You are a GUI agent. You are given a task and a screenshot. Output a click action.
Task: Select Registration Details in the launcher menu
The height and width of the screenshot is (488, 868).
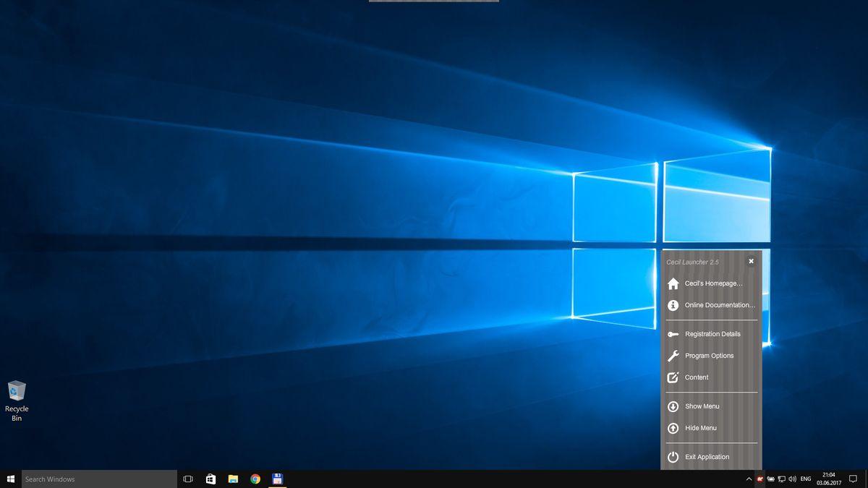tap(711, 334)
